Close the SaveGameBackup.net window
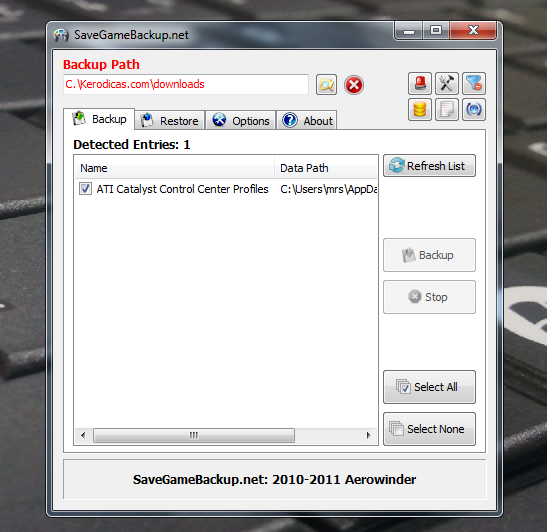 pyautogui.click(x=473, y=30)
